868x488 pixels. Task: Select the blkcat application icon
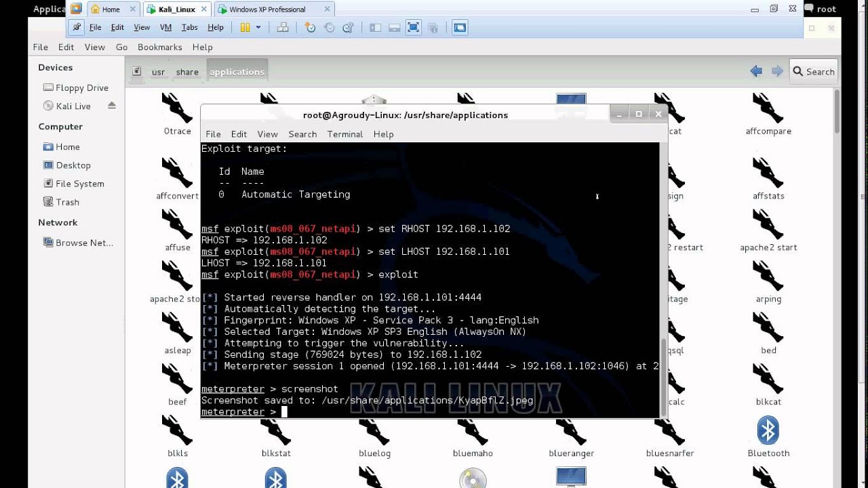coord(768,380)
